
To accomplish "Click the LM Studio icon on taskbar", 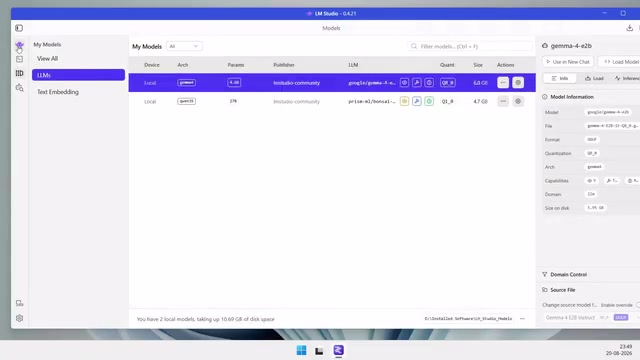I will click(338, 350).
